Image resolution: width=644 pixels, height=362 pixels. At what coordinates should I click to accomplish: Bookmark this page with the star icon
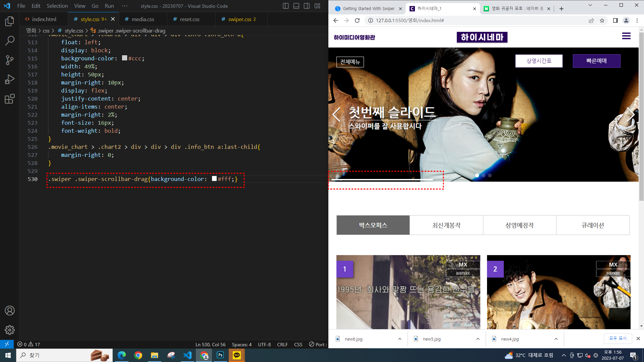click(602, 21)
